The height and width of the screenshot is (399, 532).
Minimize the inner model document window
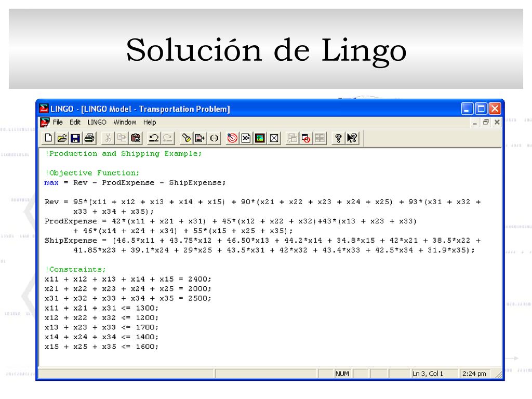click(475, 123)
